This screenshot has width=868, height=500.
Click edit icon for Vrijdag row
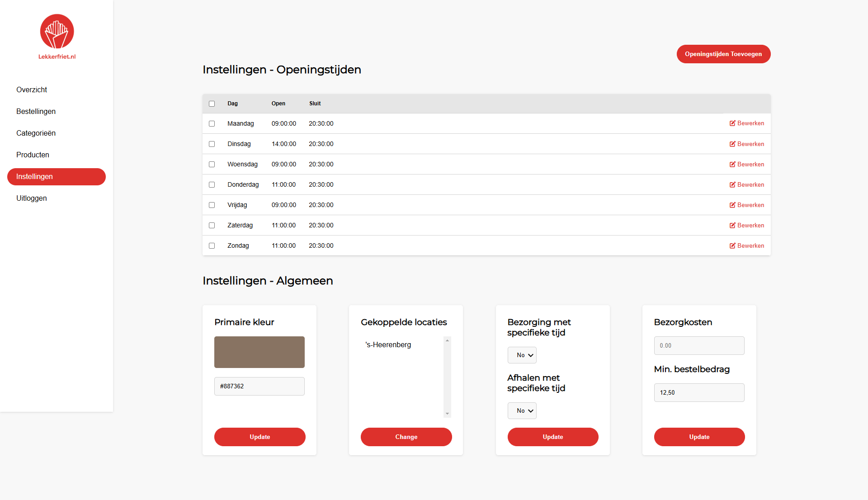(x=732, y=205)
